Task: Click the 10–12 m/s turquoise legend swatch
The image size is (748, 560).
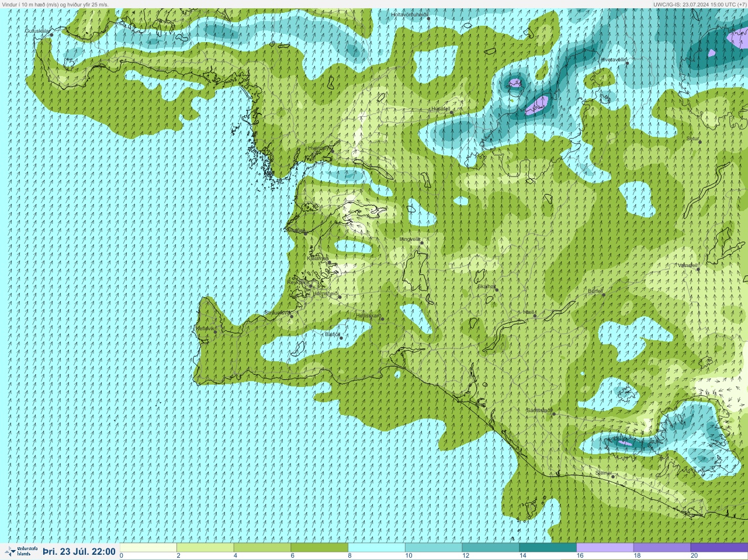Action: point(434,548)
